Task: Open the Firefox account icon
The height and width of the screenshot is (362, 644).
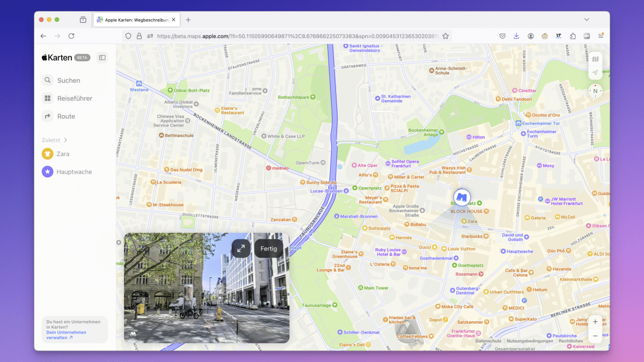Action: pyautogui.click(x=531, y=36)
